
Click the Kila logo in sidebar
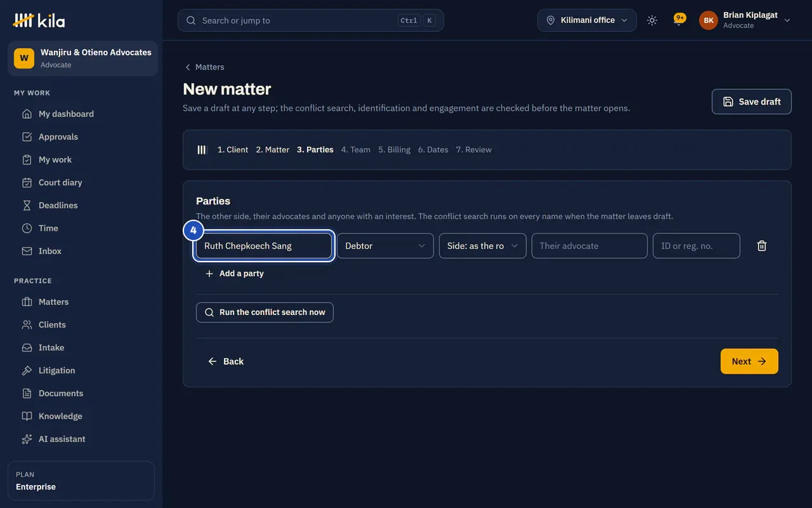pyautogui.click(x=39, y=20)
